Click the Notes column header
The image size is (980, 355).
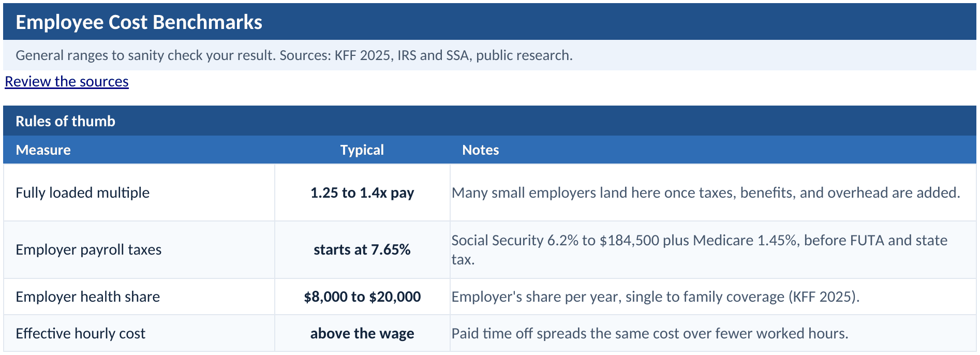(480, 150)
